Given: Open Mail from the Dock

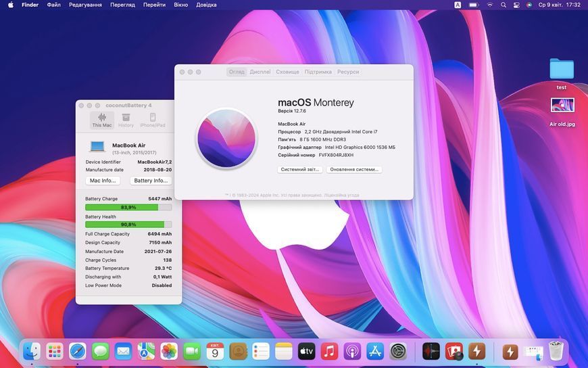Looking at the screenshot, I should [124, 352].
